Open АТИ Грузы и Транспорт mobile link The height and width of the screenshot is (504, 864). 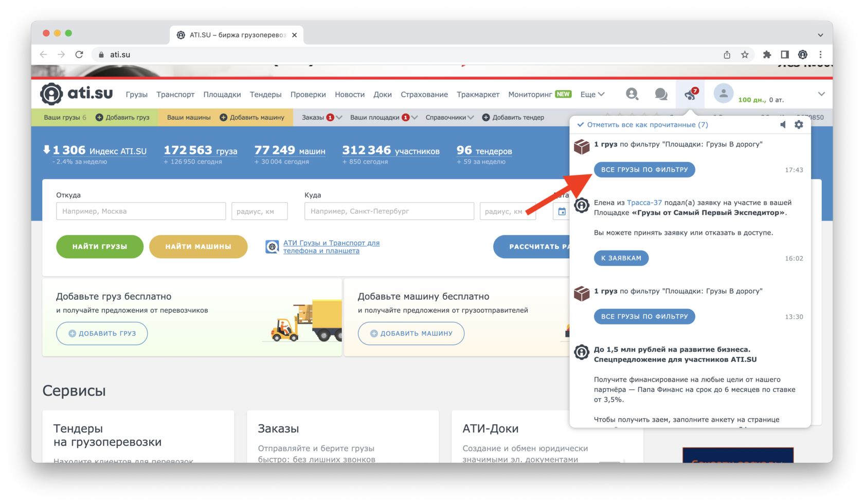331,247
